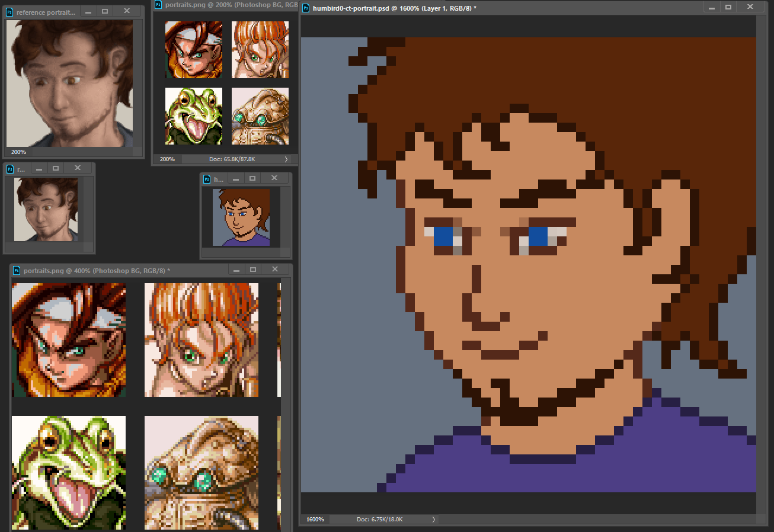
Task: Click the 200% zoom field under reference portrait
Action: pyautogui.click(x=18, y=152)
